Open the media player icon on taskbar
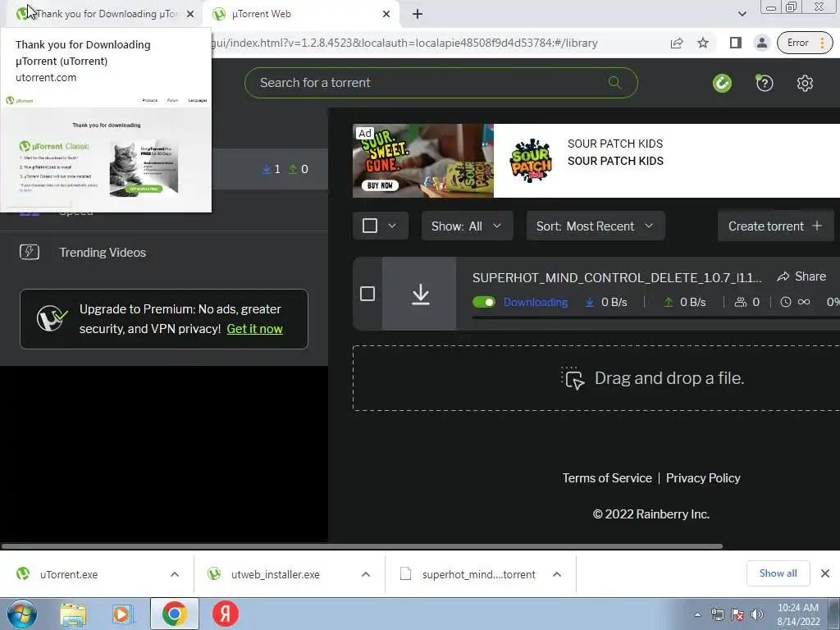The height and width of the screenshot is (630, 840). 121,614
